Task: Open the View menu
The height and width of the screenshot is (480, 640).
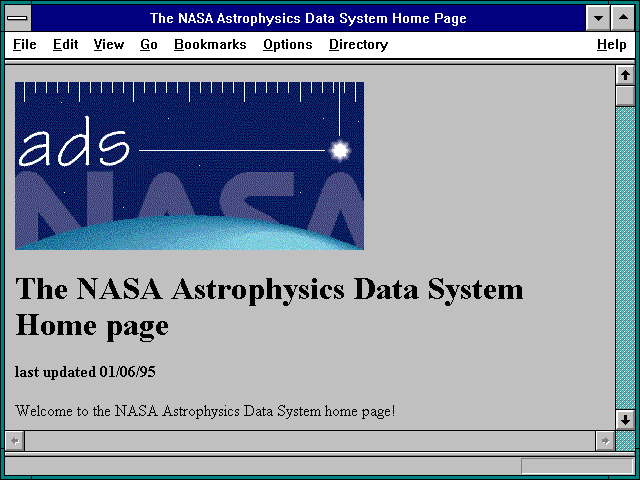Action: tap(109, 44)
